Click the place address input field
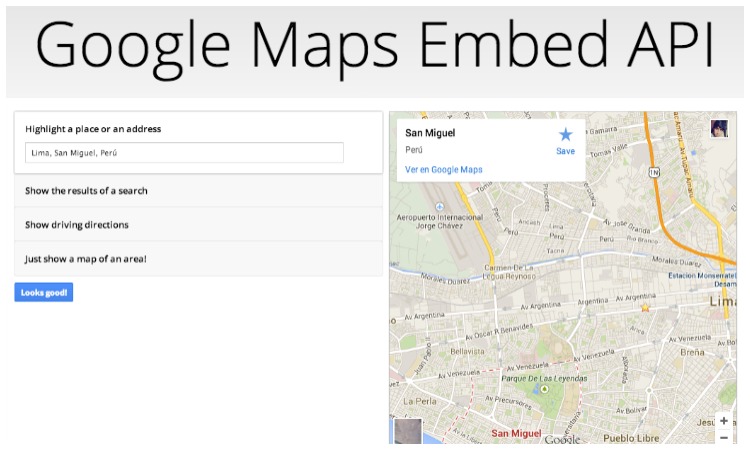The width and height of the screenshot is (750, 450). pos(184,153)
